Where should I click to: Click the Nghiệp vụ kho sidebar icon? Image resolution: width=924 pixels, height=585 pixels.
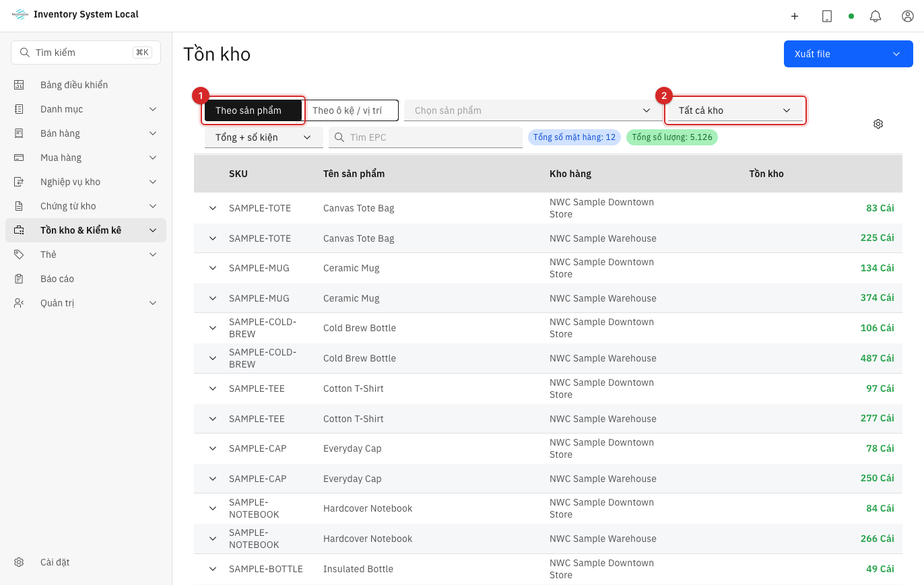click(x=19, y=182)
